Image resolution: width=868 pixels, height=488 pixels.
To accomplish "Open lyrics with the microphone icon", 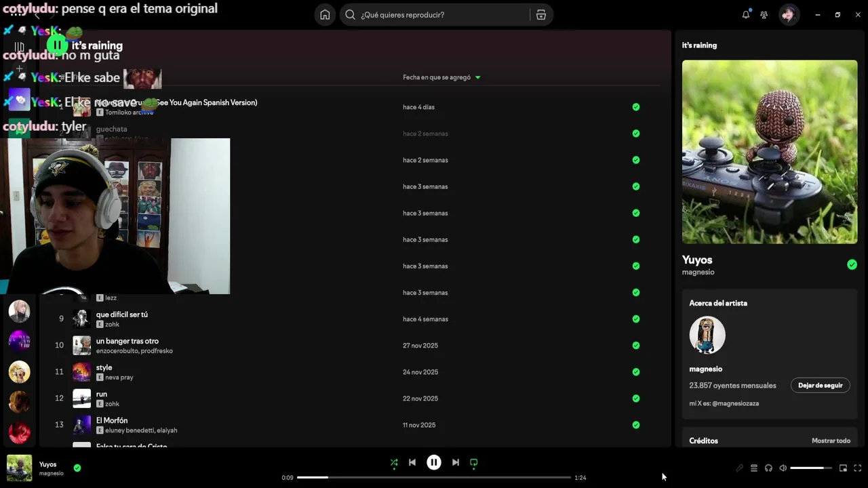I will tap(739, 468).
